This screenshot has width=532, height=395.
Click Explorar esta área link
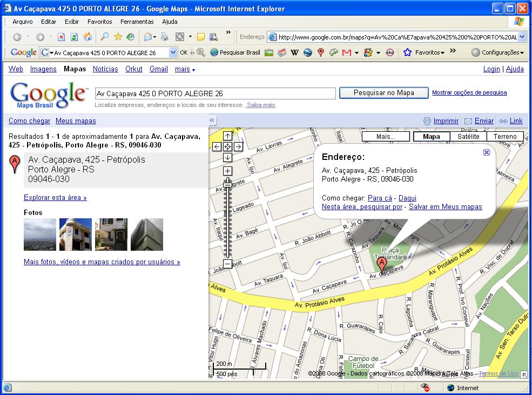[x=55, y=198]
